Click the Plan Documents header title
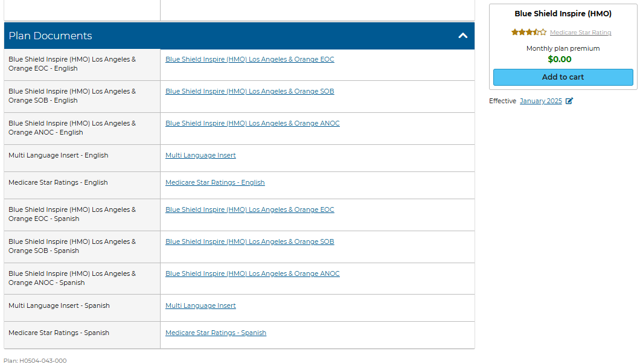This screenshot has width=643, height=364. tap(50, 36)
